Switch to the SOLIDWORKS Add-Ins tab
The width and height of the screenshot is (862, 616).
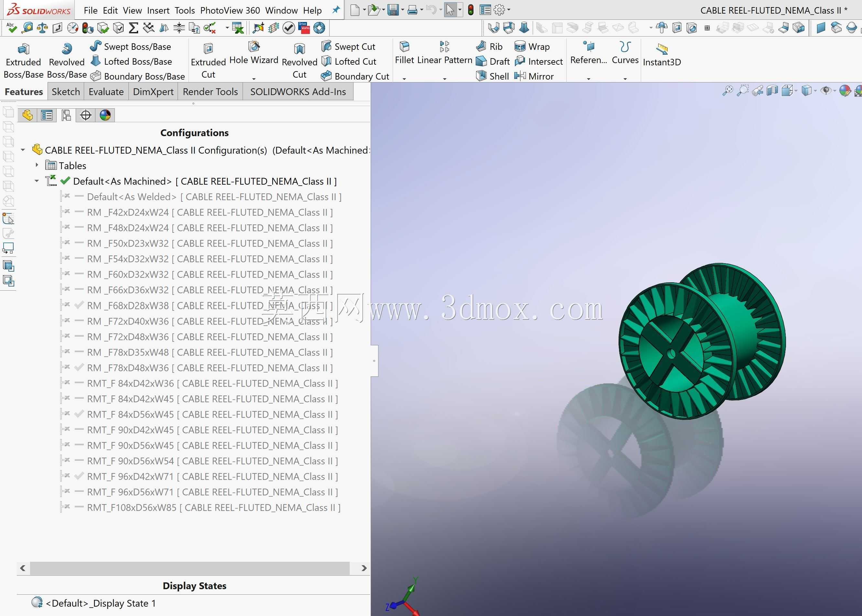click(298, 92)
